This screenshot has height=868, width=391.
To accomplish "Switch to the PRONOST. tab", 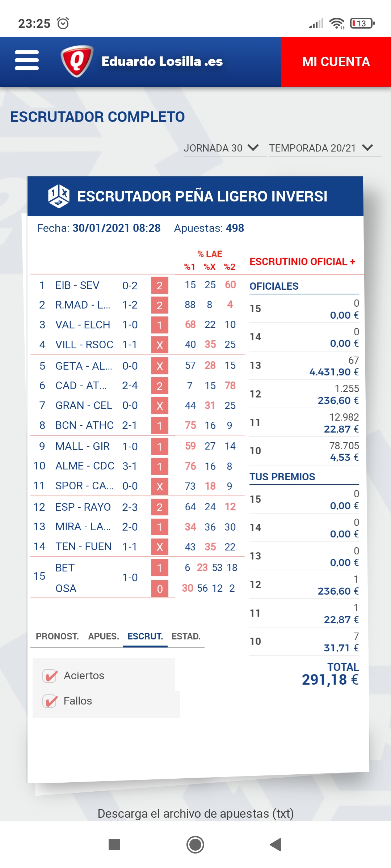I will 57,636.
